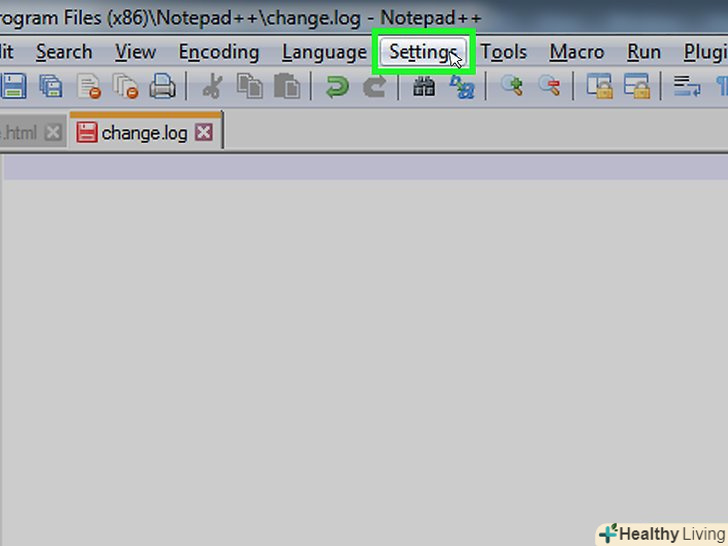Close the change.log tab
The height and width of the screenshot is (546, 728).
(204, 133)
